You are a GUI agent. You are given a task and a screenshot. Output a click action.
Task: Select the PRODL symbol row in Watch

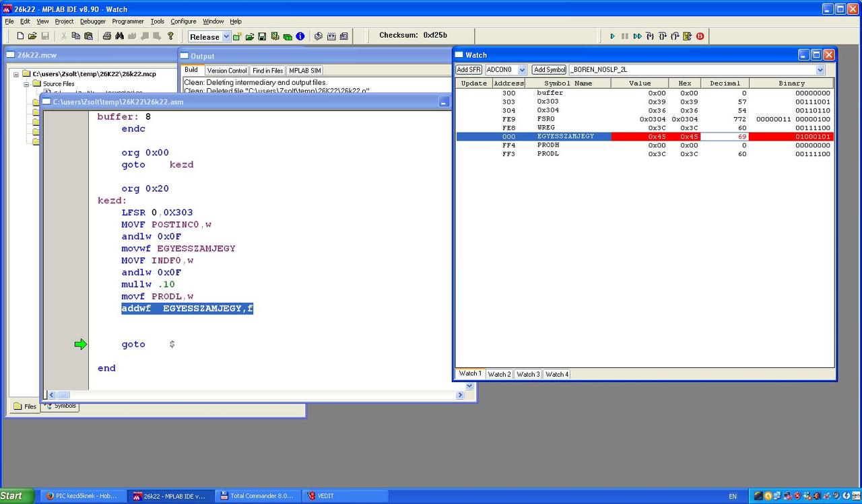pyautogui.click(x=645, y=154)
